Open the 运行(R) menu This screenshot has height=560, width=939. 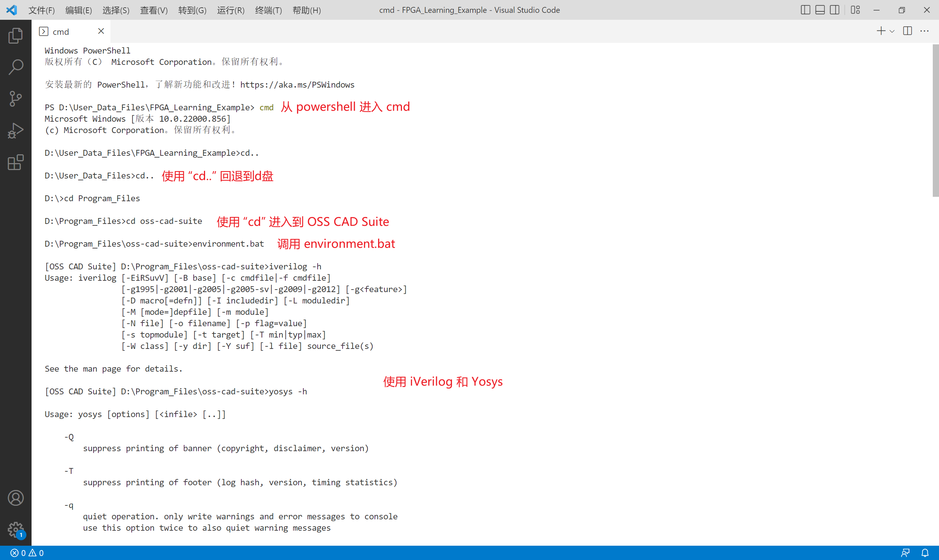[x=231, y=10]
